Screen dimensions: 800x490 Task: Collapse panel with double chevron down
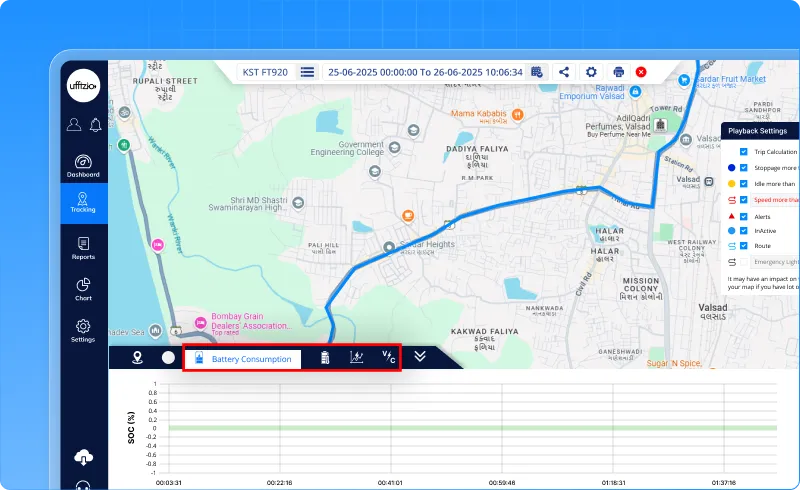(x=420, y=357)
